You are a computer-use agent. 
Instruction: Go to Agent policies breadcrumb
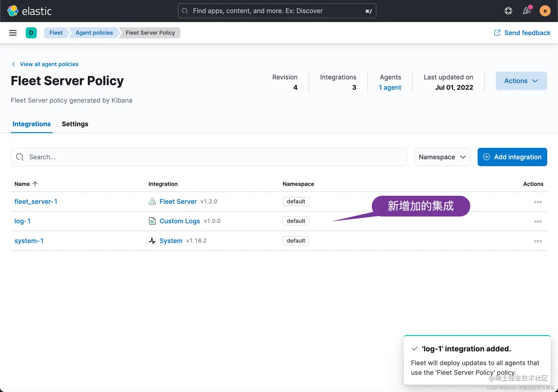click(x=94, y=33)
